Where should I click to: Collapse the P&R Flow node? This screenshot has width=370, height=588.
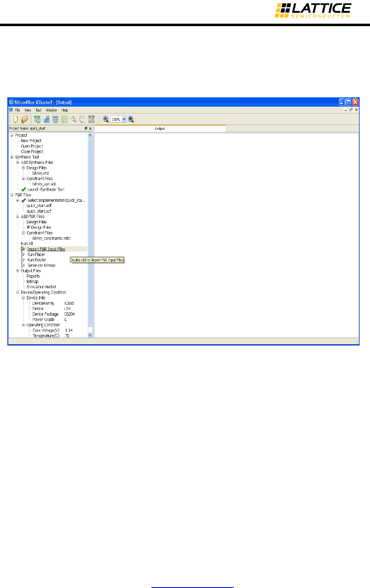click(x=12, y=195)
